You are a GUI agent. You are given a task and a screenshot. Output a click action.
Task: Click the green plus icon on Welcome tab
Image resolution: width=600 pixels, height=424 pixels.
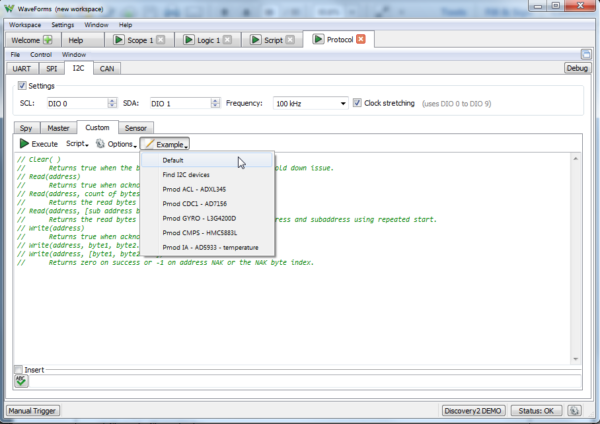pyautogui.click(x=47, y=40)
